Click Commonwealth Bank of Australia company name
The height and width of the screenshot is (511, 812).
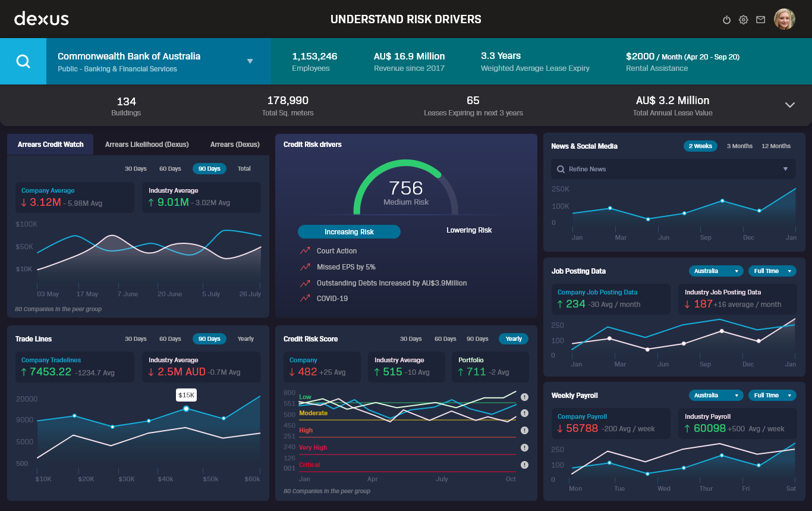coord(129,56)
